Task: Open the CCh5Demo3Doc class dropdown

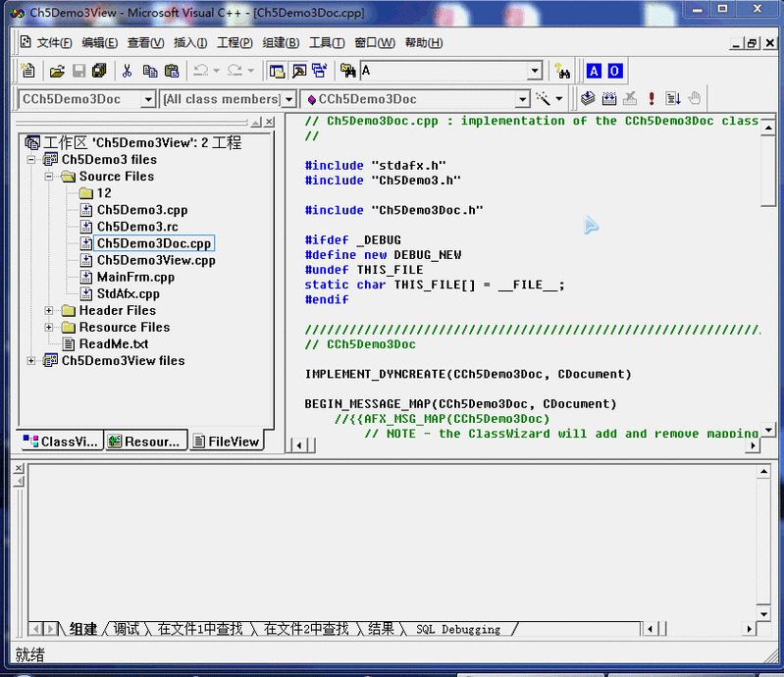Action: pos(147,99)
